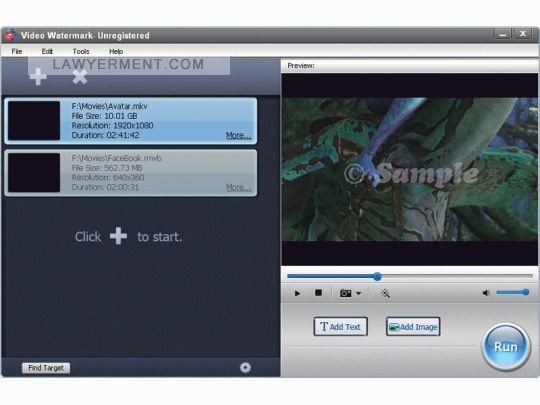
Task: Click the add video plus icon in the toolbar
Action: (38, 76)
